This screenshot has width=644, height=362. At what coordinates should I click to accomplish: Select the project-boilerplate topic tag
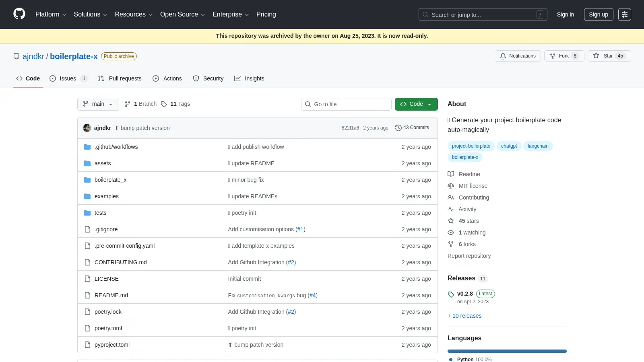(x=471, y=146)
